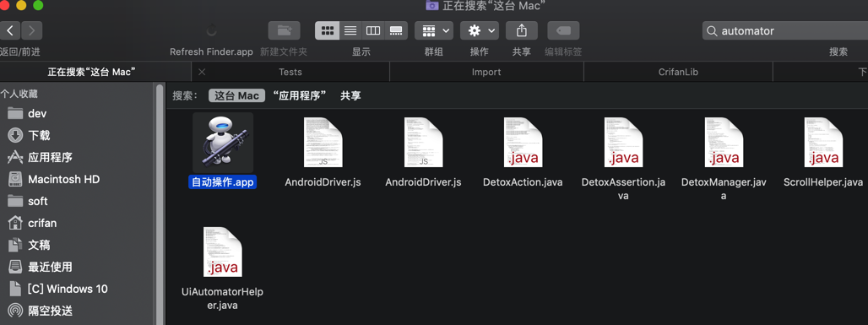Screen dimensions: 868x325
Task: Set search scope to 共享
Action: coord(350,95)
